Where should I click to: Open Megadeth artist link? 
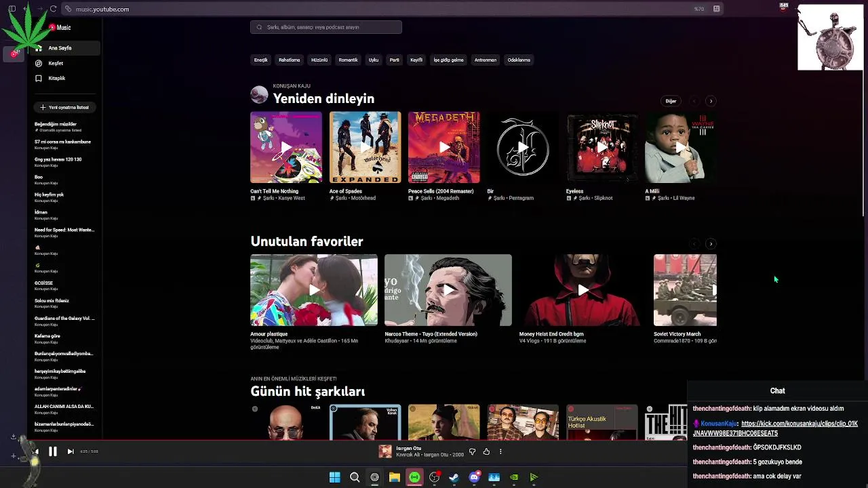tap(448, 198)
